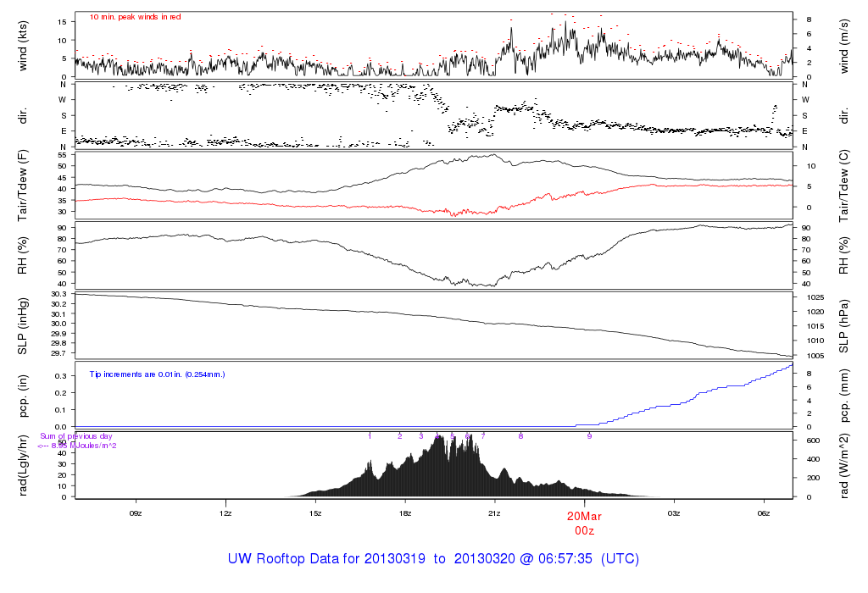This screenshot has width=868, height=593.
Task: Click the '10 min. peak winds in red' note
Action: pyautogui.click(x=135, y=17)
